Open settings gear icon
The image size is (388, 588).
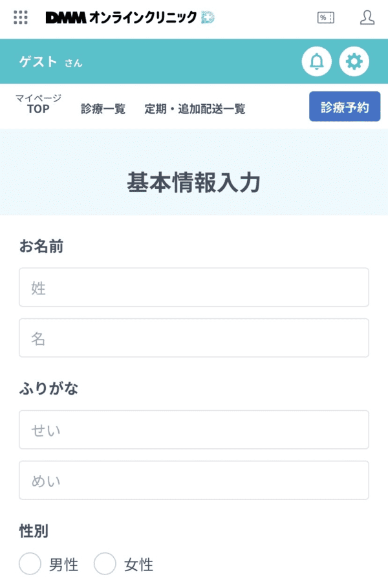[354, 62]
